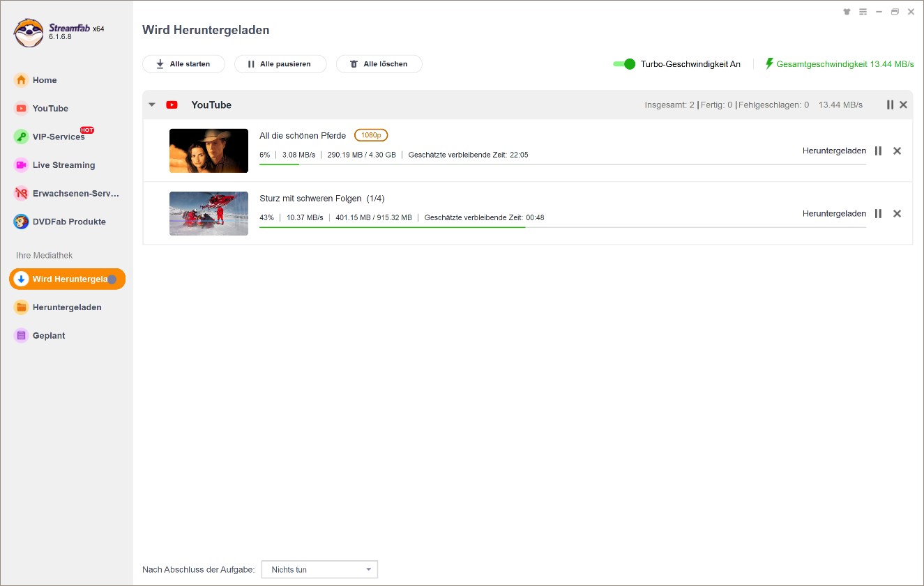Click the Insgesamt: 2 counter text

pyautogui.click(x=669, y=105)
